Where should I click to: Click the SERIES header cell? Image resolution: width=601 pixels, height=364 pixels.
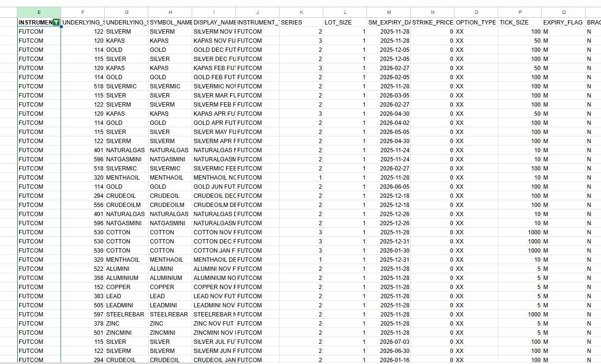coord(301,22)
